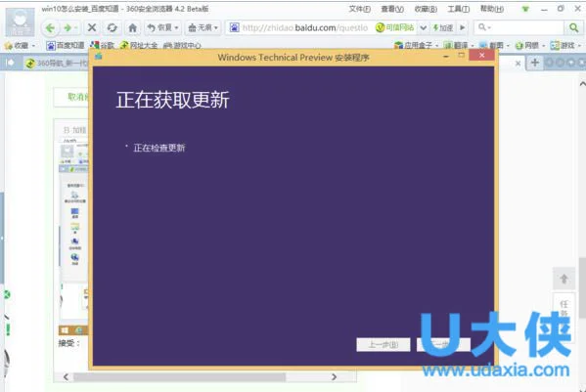Image resolution: width=586 pixels, height=392 pixels.
Task: Open the 截图 screenshot dropdown
Action: point(494,46)
